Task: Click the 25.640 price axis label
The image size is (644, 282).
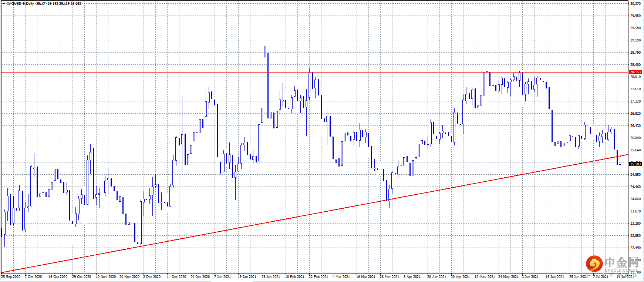Action: click(635, 150)
